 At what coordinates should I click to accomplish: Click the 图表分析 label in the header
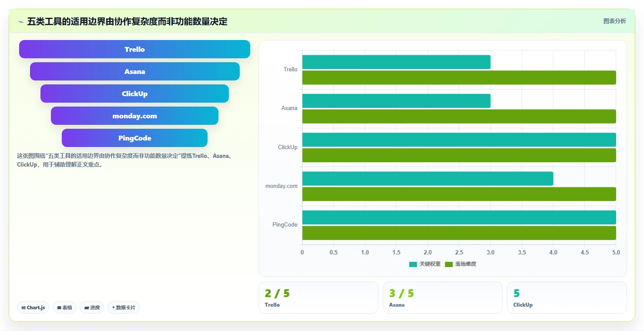[x=614, y=21]
